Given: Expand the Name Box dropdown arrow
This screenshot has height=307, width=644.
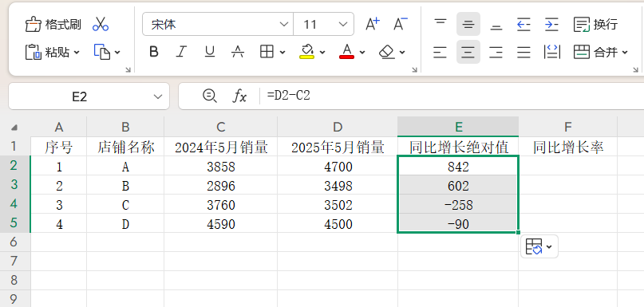Looking at the screenshot, I should [x=158, y=96].
